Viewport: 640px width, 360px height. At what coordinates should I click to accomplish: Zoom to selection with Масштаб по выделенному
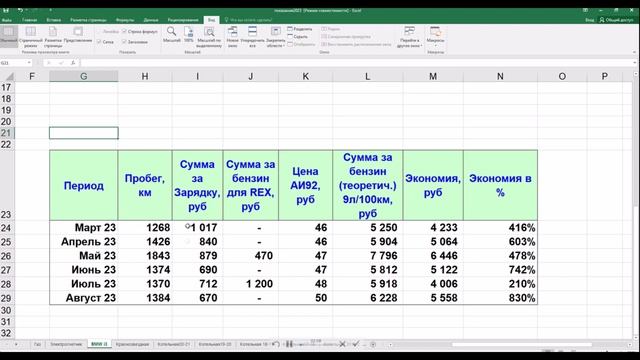tap(209, 36)
